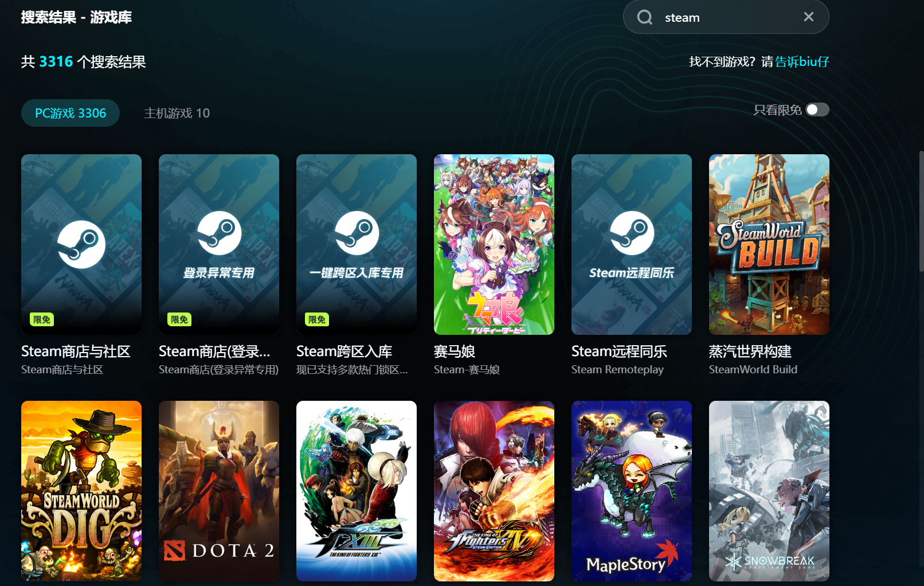Screen dimensions: 924x586
Task: Click the Steam商店(登录异常专用) subtitle
Action: pos(219,370)
